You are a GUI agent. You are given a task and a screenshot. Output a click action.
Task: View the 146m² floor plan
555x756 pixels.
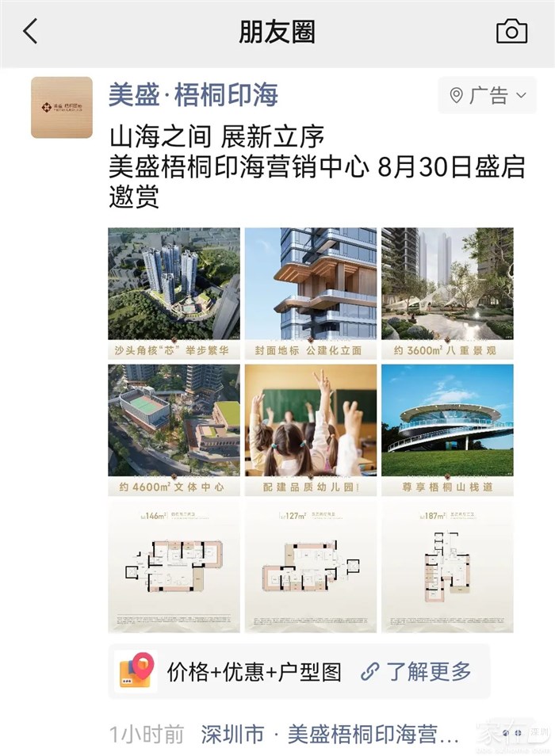pos(174,567)
